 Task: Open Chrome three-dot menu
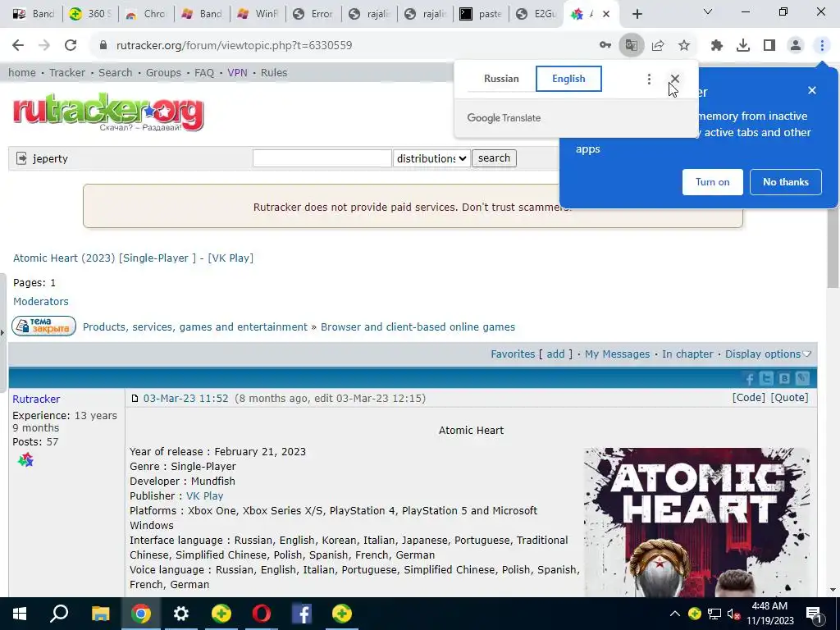822,46
